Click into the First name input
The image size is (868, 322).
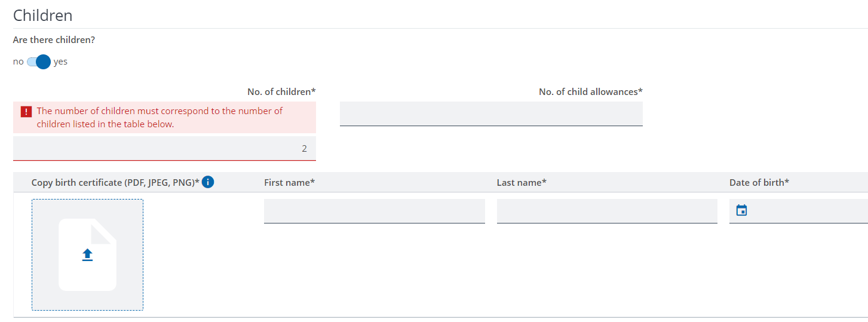pos(375,211)
